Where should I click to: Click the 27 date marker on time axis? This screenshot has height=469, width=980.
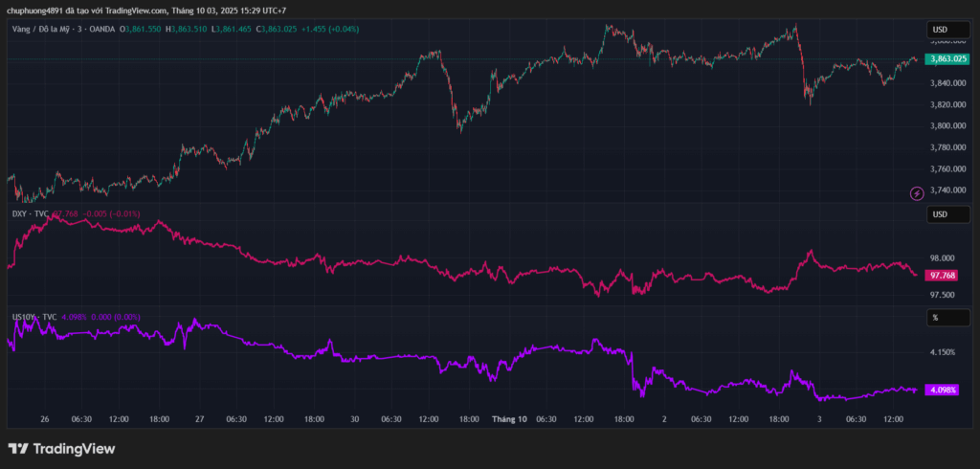[x=199, y=419]
